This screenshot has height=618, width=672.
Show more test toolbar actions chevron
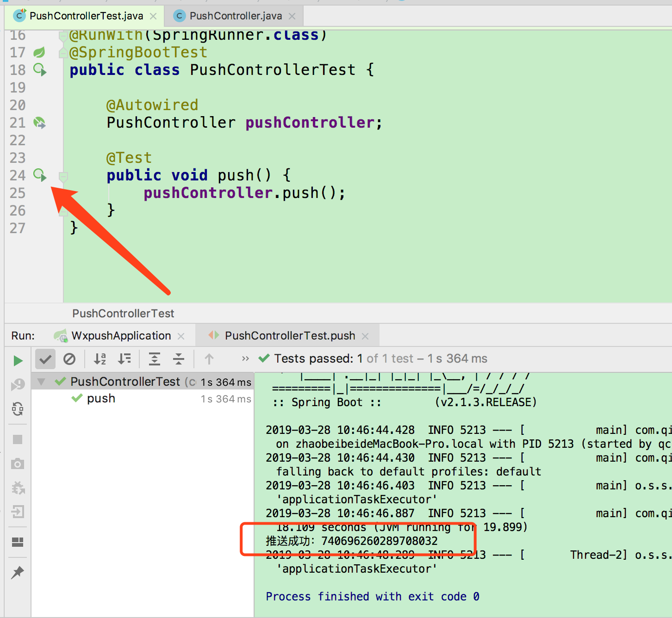coord(245,358)
